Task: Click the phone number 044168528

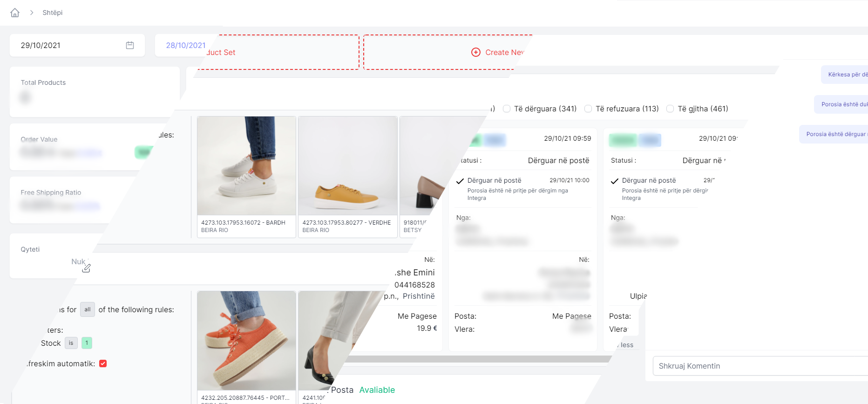Action: (x=414, y=285)
